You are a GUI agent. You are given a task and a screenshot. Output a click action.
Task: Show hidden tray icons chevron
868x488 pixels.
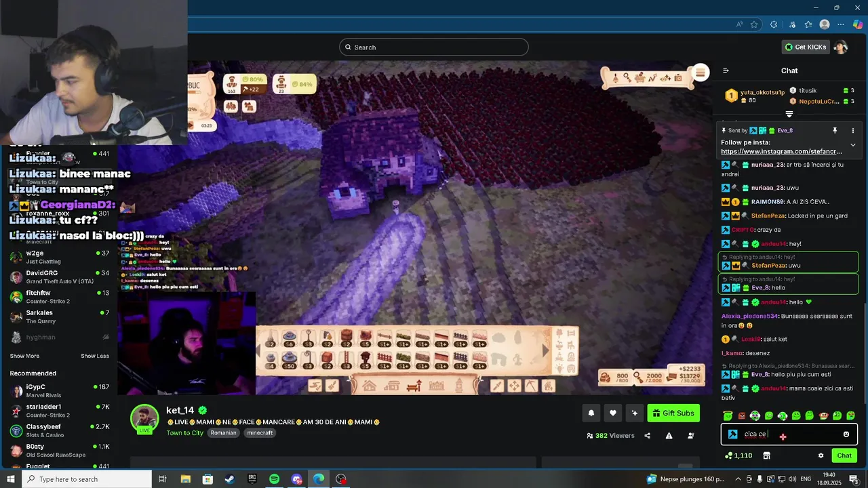pyautogui.click(x=738, y=479)
